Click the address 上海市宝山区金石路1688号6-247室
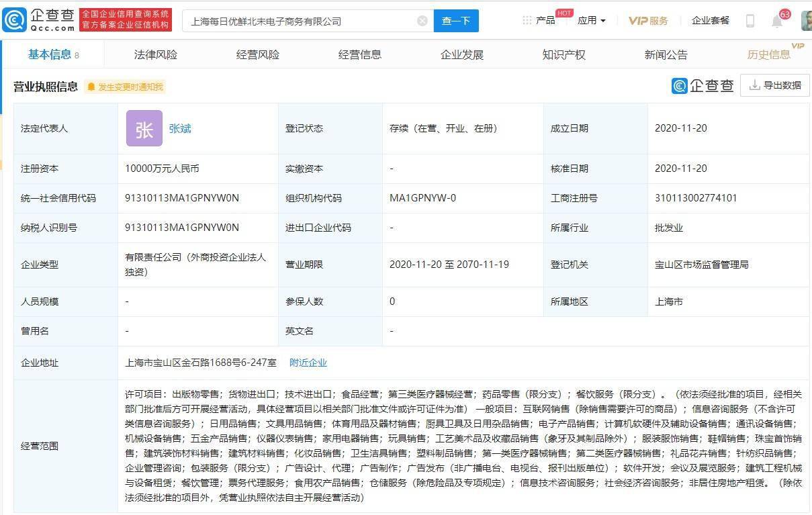This screenshot has height=515, width=812. 201,363
